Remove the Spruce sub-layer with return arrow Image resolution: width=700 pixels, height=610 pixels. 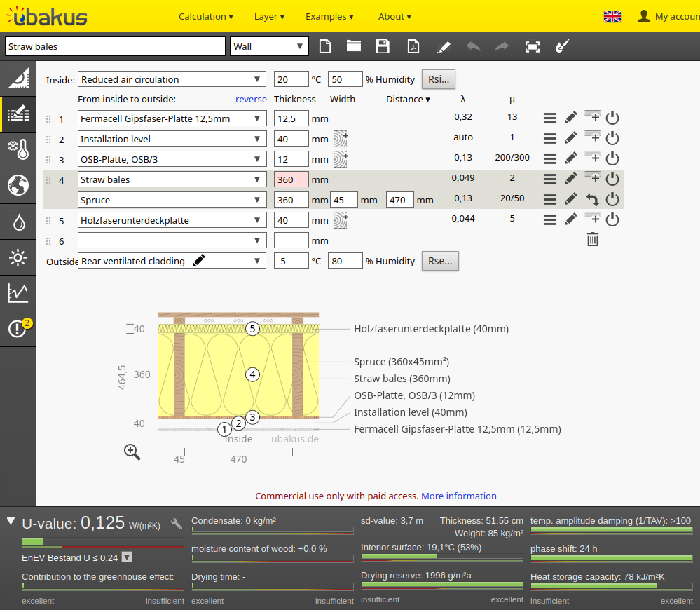[592, 199]
